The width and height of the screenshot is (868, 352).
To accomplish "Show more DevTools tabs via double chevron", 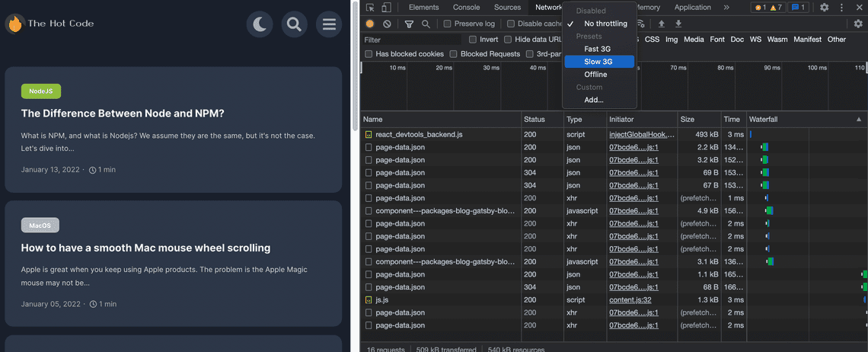I will pos(726,7).
